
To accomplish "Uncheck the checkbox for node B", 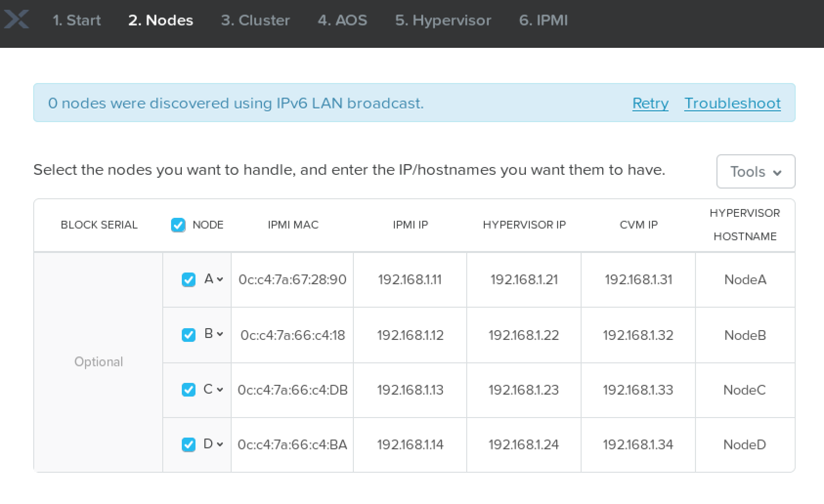I will pos(188,335).
